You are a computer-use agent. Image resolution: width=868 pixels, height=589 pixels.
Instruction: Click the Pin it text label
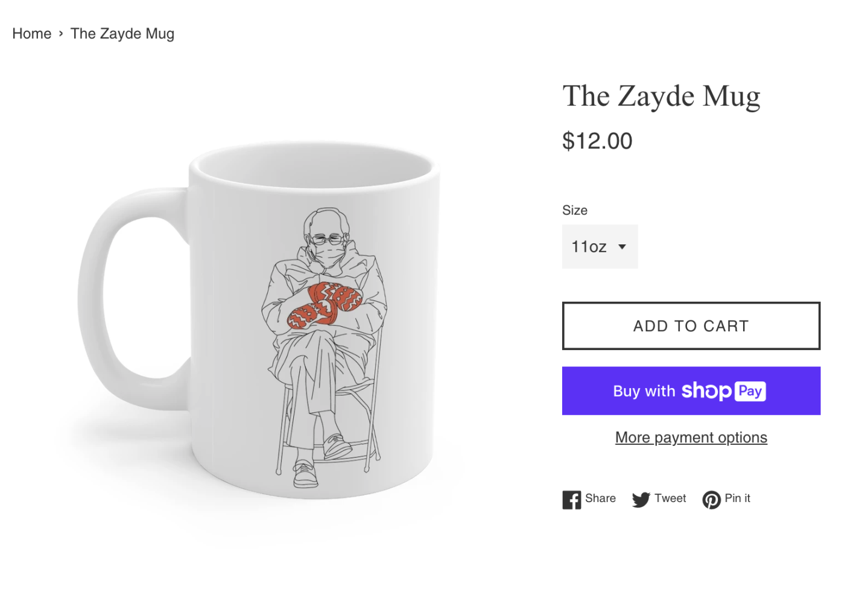[737, 498]
